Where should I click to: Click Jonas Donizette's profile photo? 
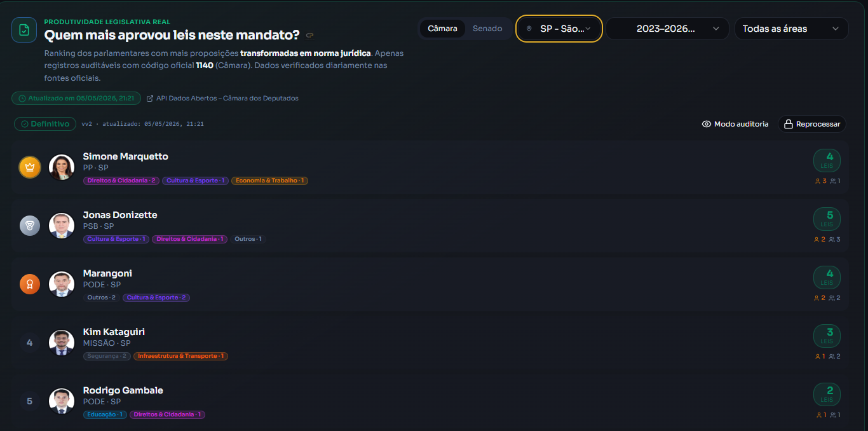point(62,226)
